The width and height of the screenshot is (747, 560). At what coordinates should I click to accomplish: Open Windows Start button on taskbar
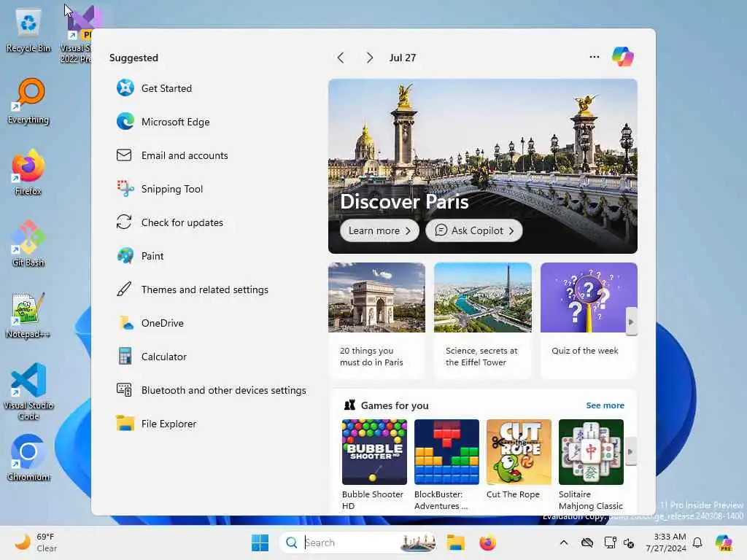(x=260, y=542)
